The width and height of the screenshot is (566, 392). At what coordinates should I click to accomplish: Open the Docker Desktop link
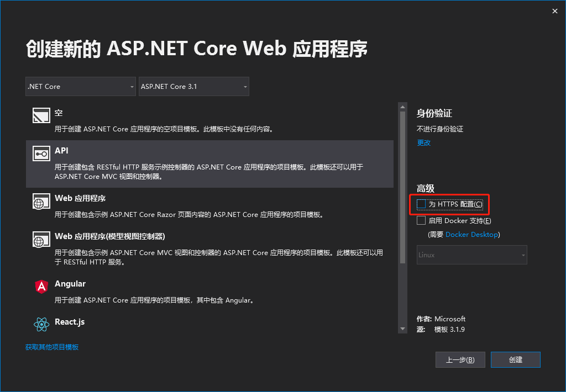click(471, 235)
